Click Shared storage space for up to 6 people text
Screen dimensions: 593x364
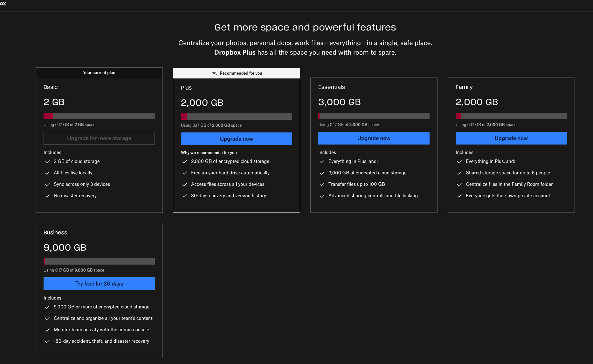coord(508,173)
